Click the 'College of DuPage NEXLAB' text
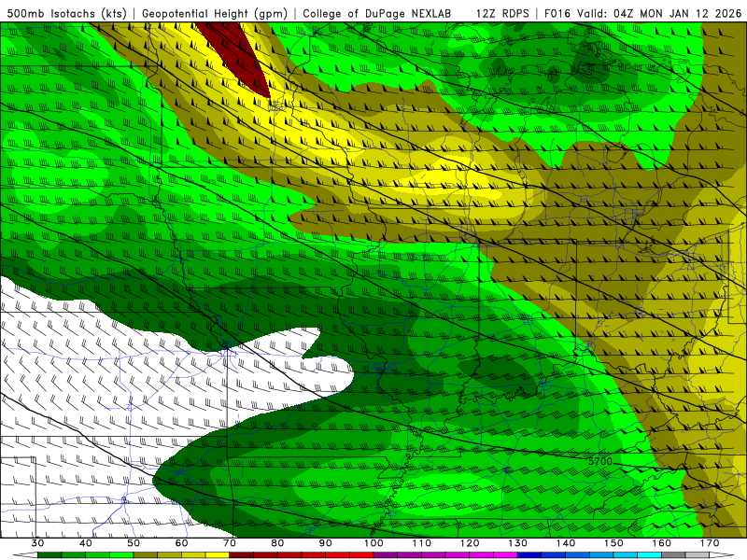The image size is (747, 560). point(377,13)
